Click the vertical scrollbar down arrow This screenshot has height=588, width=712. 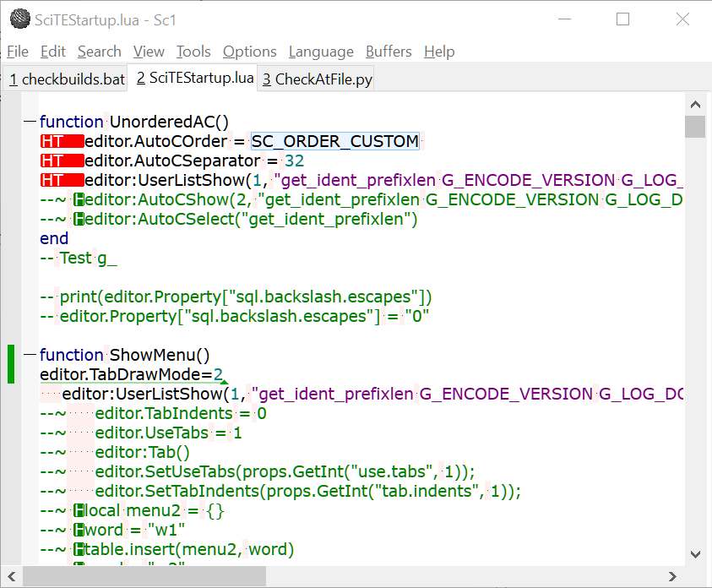tap(695, 554)
